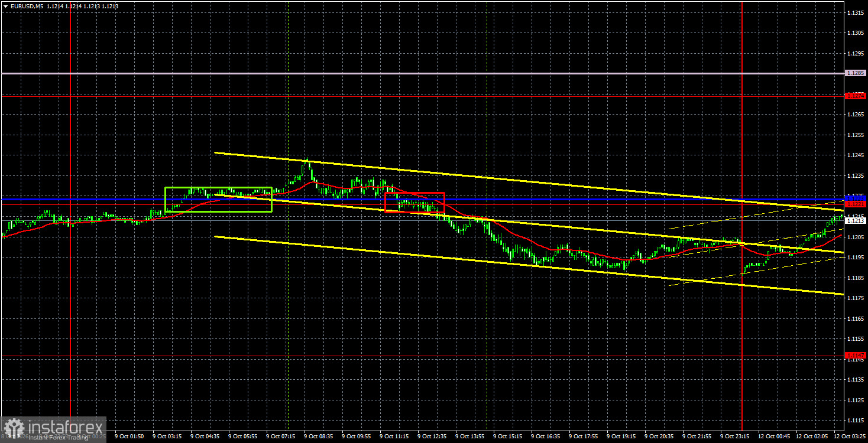Select time label 9 Oct 12:35
The image size is (868, 443).
pyautogui.click(x=432, y=437)
